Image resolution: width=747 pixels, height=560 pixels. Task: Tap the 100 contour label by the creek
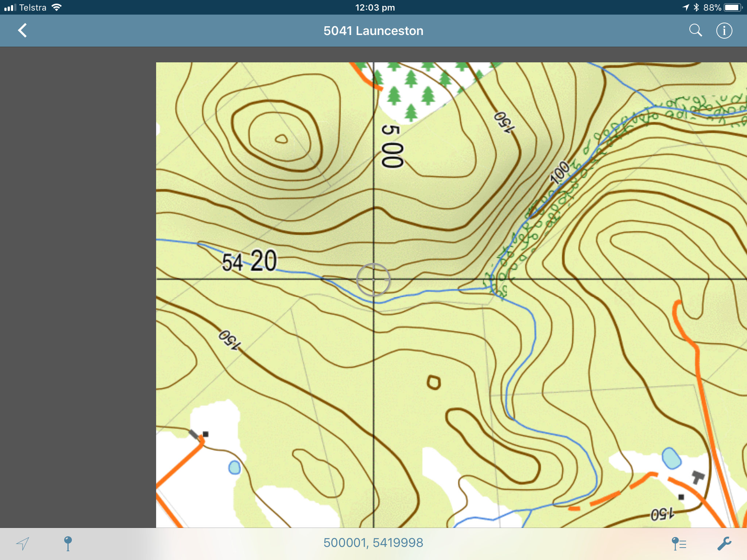click(x=560, y=172)
